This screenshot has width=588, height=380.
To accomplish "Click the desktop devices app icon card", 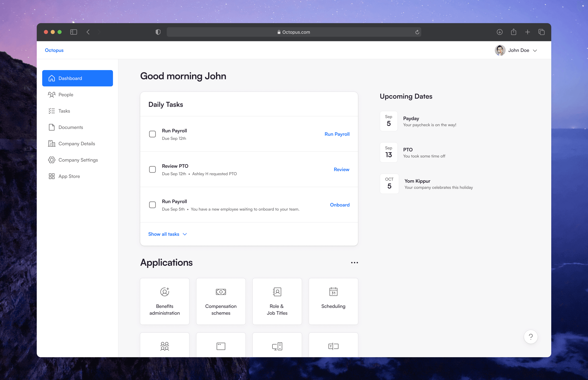I will coord(277,345).
